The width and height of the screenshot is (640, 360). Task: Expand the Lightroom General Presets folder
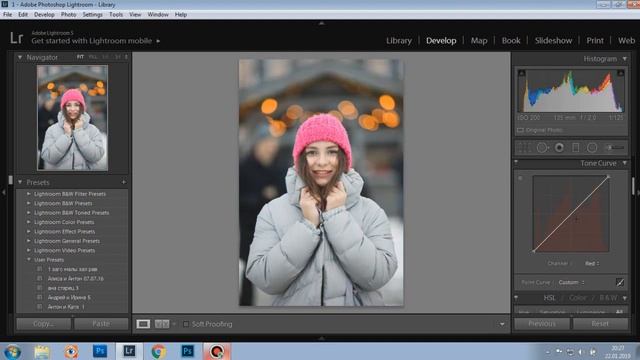click(x=29, y=241)
